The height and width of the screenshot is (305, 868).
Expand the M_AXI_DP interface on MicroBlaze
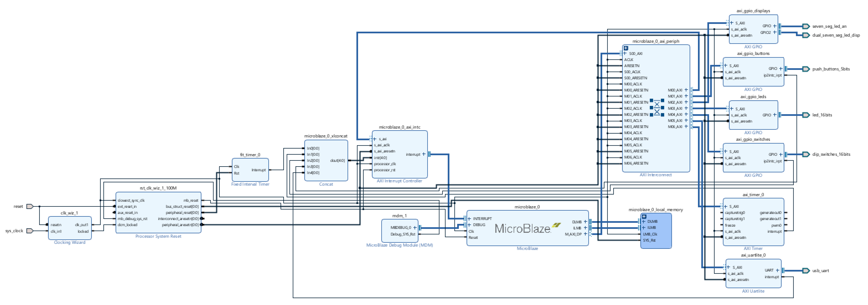tap(585, 234)
